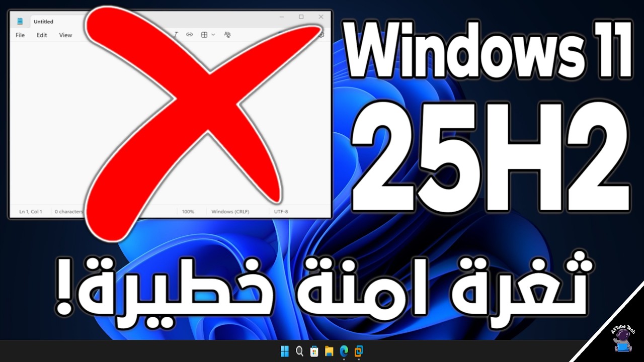
Task: Open File Explorer from the taskbar
Action: coord(329,351)
